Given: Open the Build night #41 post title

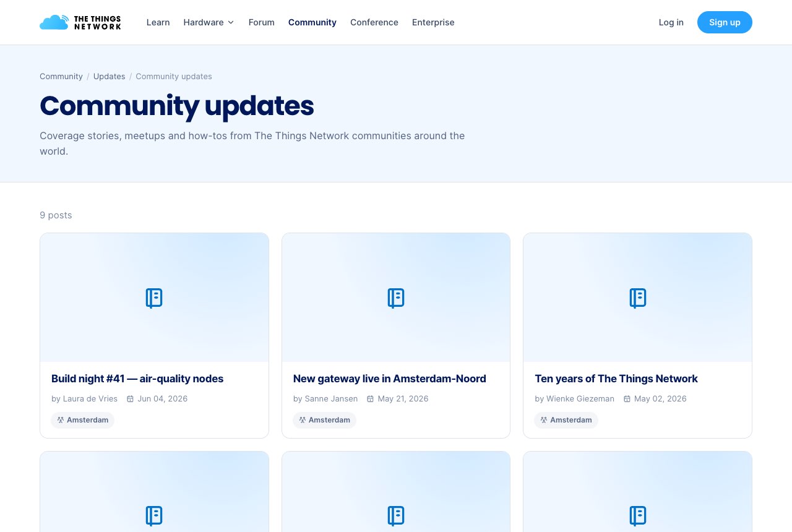Looking at the screenshot, I should 137,379.
